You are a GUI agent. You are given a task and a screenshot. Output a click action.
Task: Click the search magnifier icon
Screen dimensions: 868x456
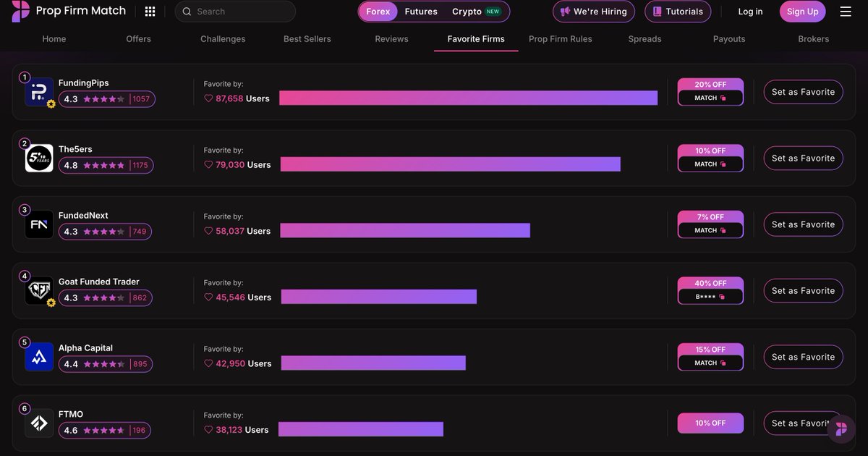point(187,12)
